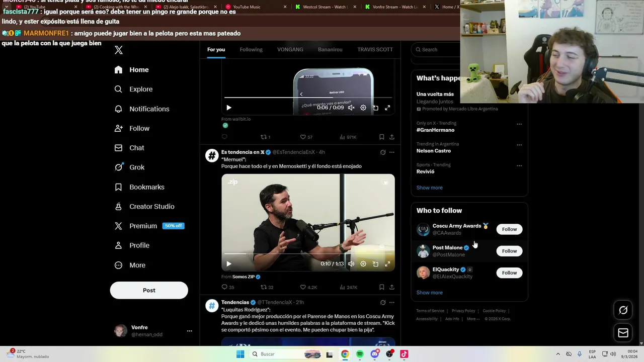644x362 pixels.
Task: Open more options for Revivió trend
Action: coord(519,165)
